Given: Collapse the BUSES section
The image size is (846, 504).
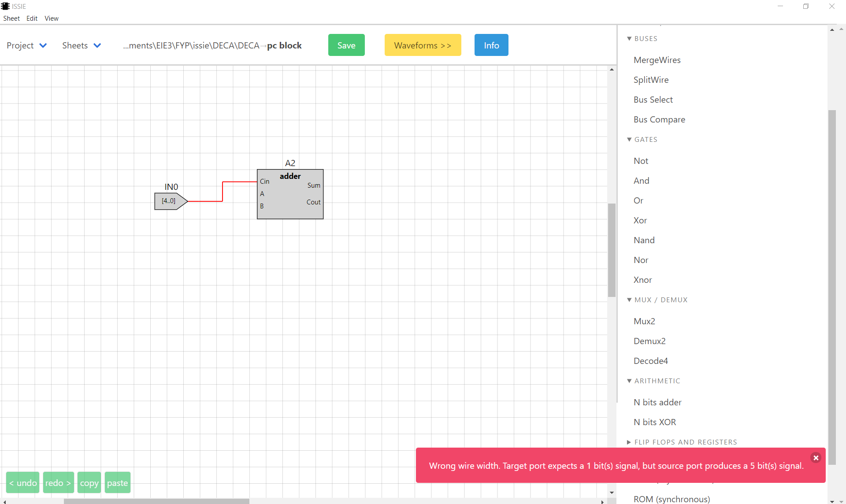Looking at the screenshot, I should coord(629,38).
